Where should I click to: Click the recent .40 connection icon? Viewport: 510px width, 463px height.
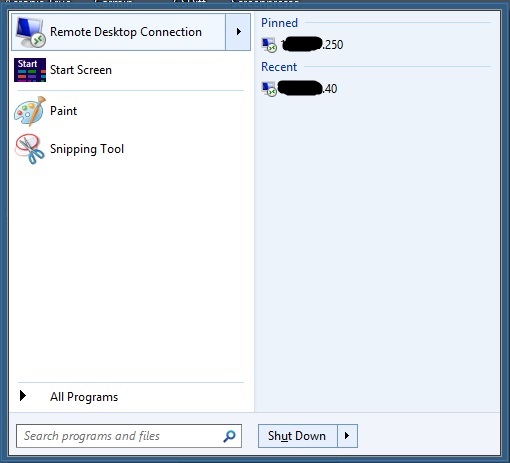269,89
